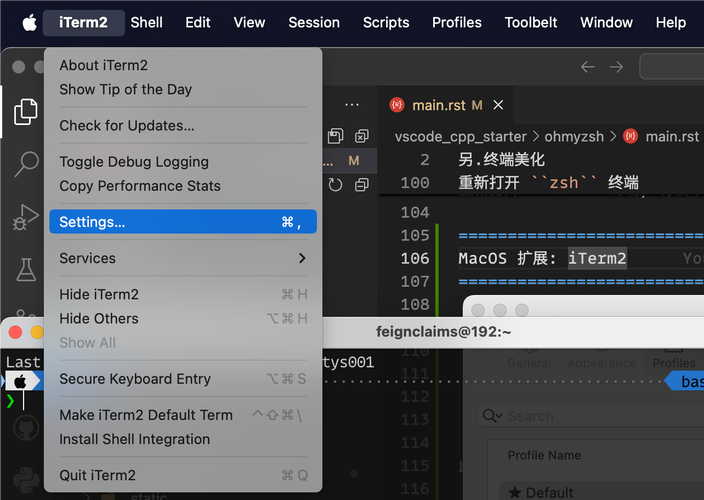The image size is (704, 500).
Task: Open the VS Code Testing flask icon
Action: pos(26,269)
